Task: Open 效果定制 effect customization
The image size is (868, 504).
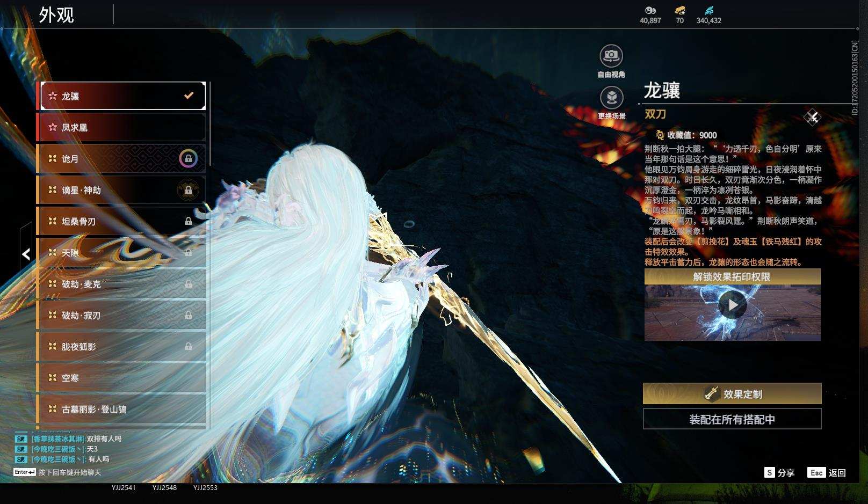Action: 732,394
